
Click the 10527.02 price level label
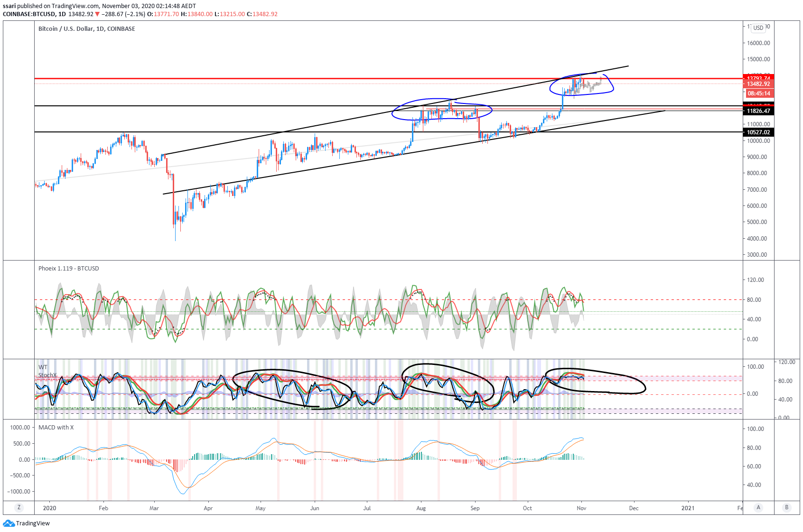click(758, 132)
